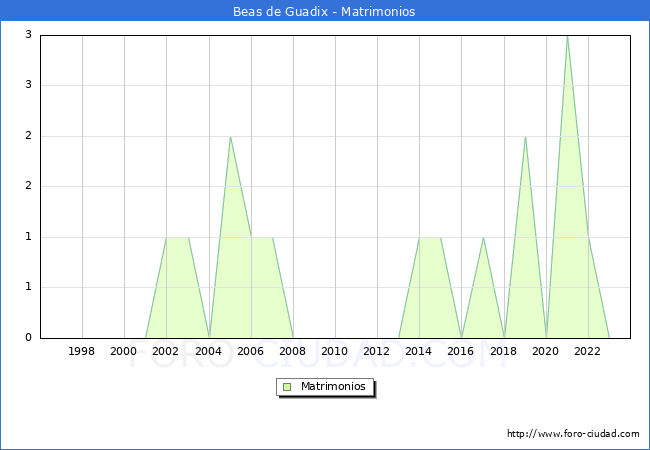
Task: Select the 2002 x-axis label
Action: (x=166, y=351)
